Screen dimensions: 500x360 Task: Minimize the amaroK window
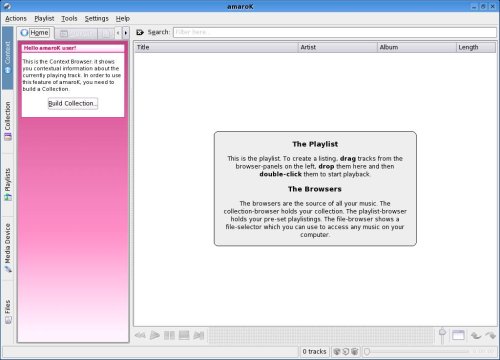[x=474, y=6]
